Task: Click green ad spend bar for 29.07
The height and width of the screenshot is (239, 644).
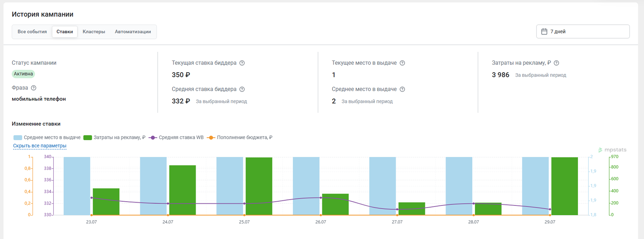Action: (565, 186)
